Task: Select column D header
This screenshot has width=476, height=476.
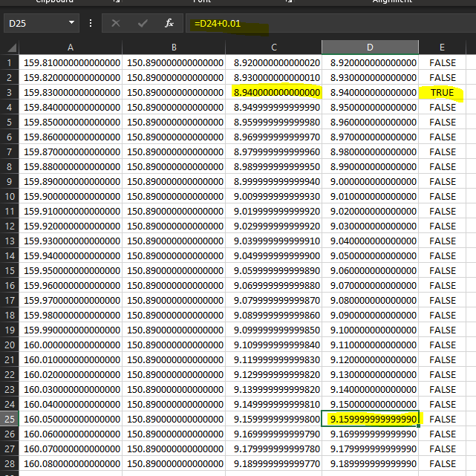Action: pyautogui.click(x=370, y=48)
